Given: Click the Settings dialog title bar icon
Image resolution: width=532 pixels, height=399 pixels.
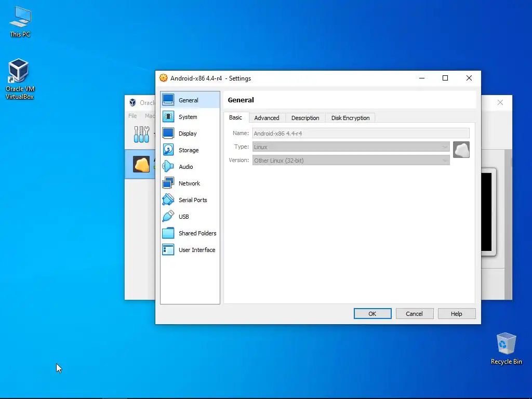Looking at the screenshot, I should click(164, 78).
